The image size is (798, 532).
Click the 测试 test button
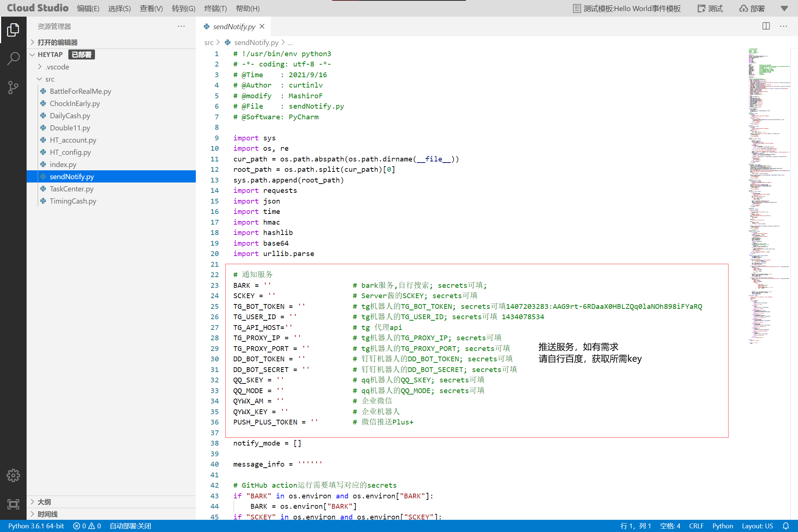(x=710, y=8)
